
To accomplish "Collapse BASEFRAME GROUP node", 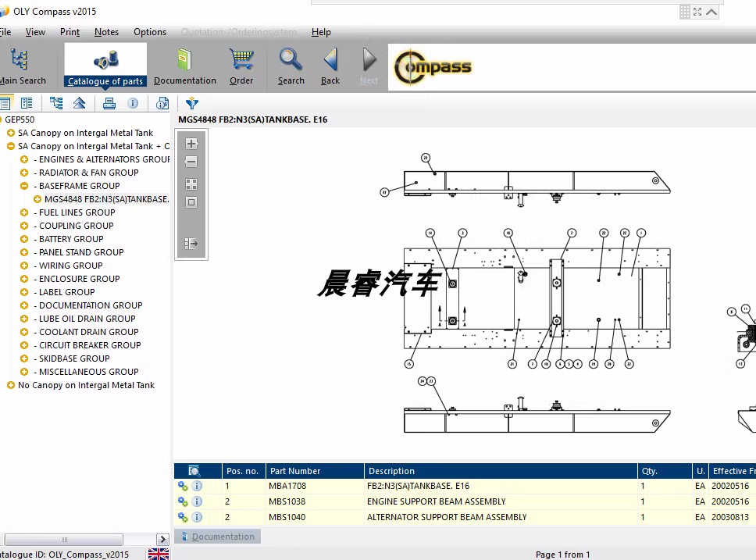I will [24, 186].
